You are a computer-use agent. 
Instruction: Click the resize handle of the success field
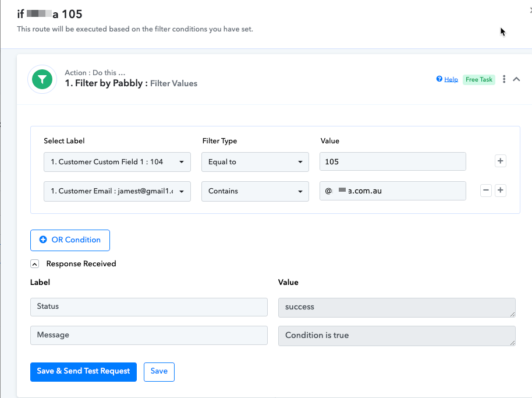coord(512,315)
